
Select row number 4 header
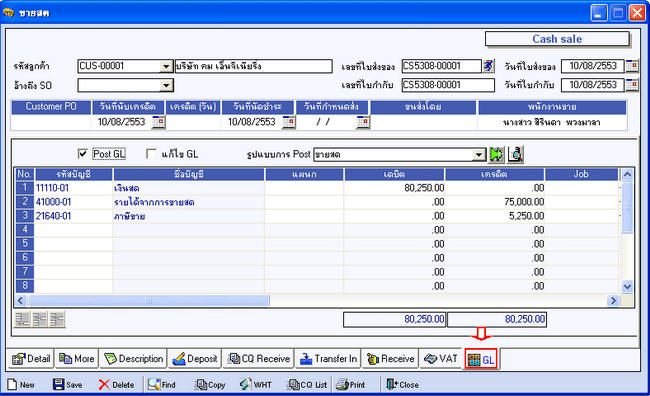25,230
